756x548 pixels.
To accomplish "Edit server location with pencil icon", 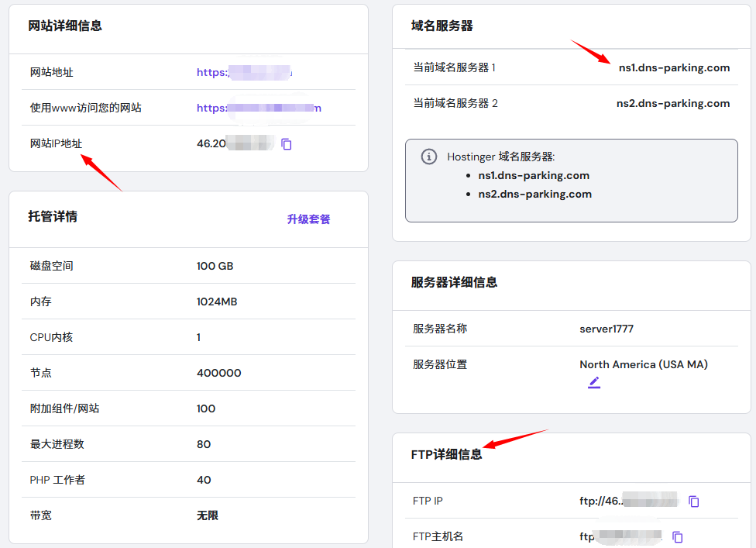I will [594, 382].
